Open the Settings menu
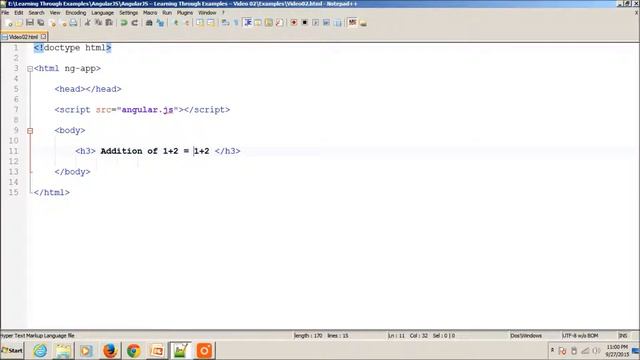 (x=129, y=13)
